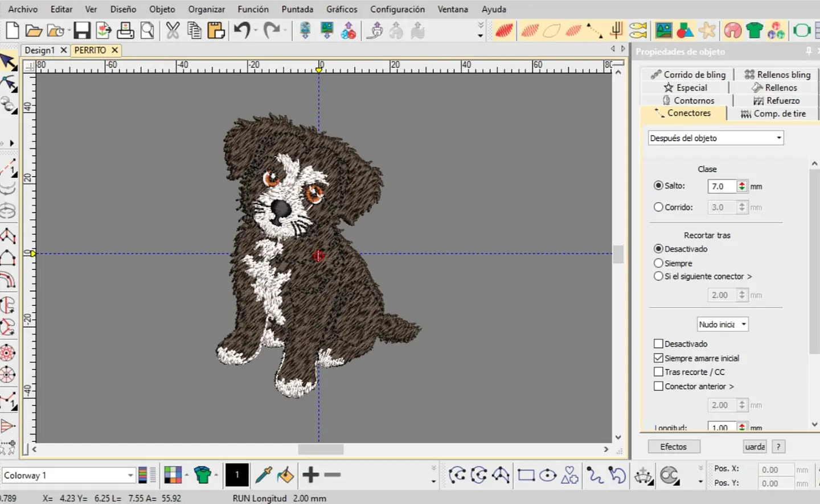This screenshot has width=820, height=504.
Task: Open Nudo inicial dropdown
Action: coord(722,324)
